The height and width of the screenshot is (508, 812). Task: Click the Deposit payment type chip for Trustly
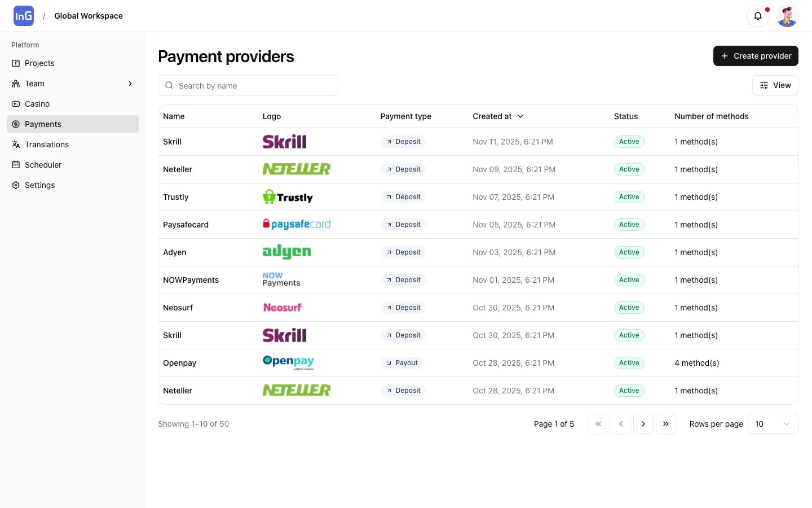[x=403, y=197]
